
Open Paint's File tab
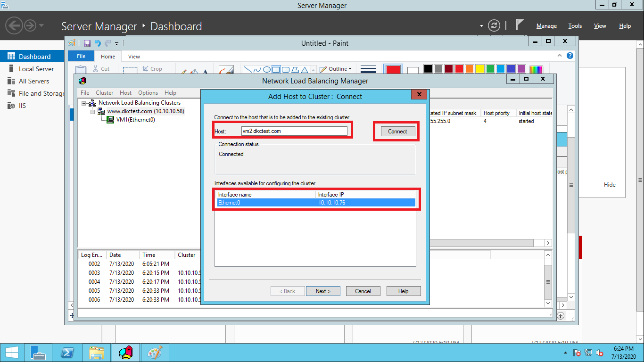[81, 56]
